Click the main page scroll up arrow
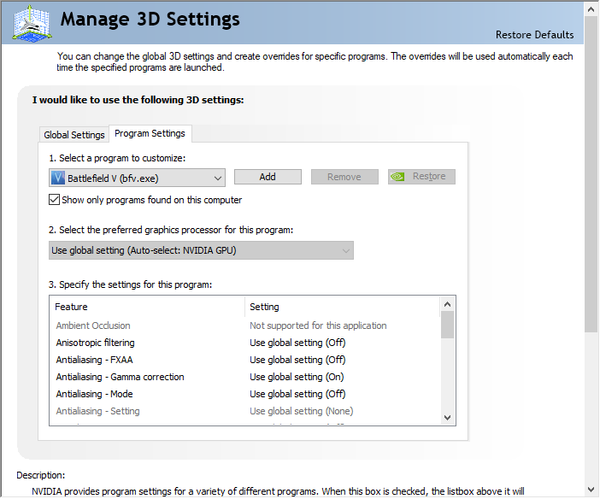Screen dimensions: 600x498 click(x=592, y=10)
